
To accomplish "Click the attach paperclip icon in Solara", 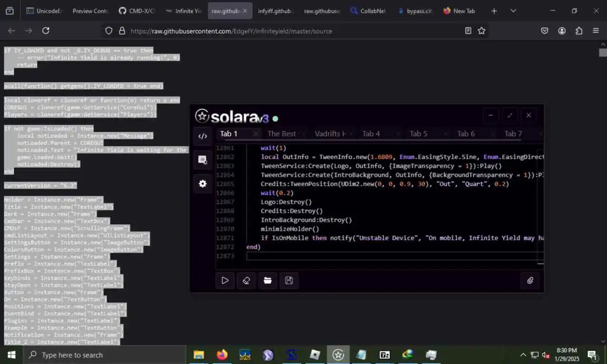I will point(530,281).
